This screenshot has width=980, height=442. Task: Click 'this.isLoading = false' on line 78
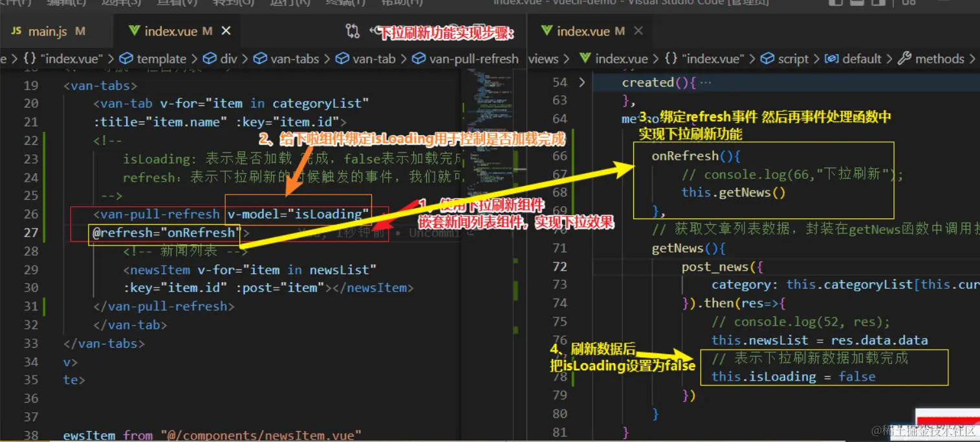click(794, 377)
